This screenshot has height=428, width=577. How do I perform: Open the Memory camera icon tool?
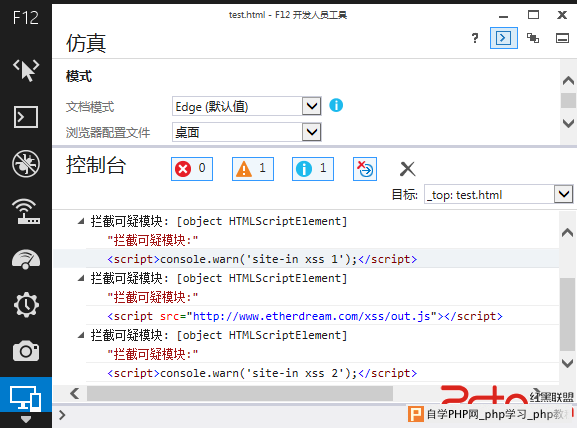point(26,351)
